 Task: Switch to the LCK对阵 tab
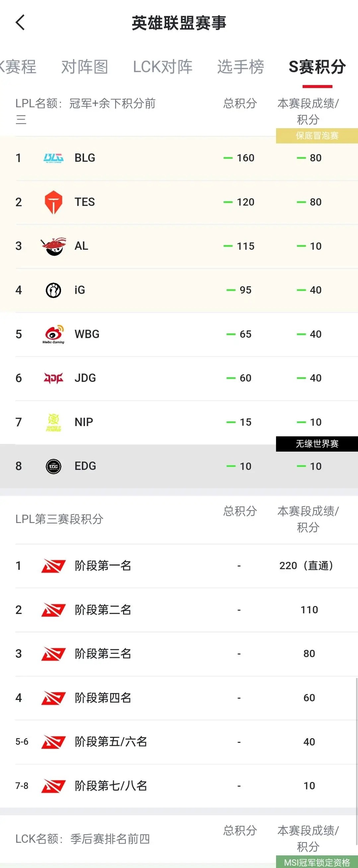coord(163,67)
